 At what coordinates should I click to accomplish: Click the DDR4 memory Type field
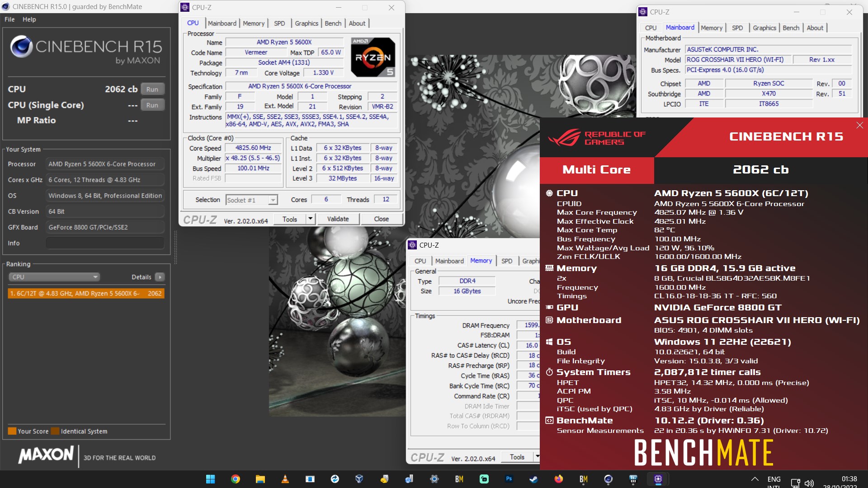467,281
